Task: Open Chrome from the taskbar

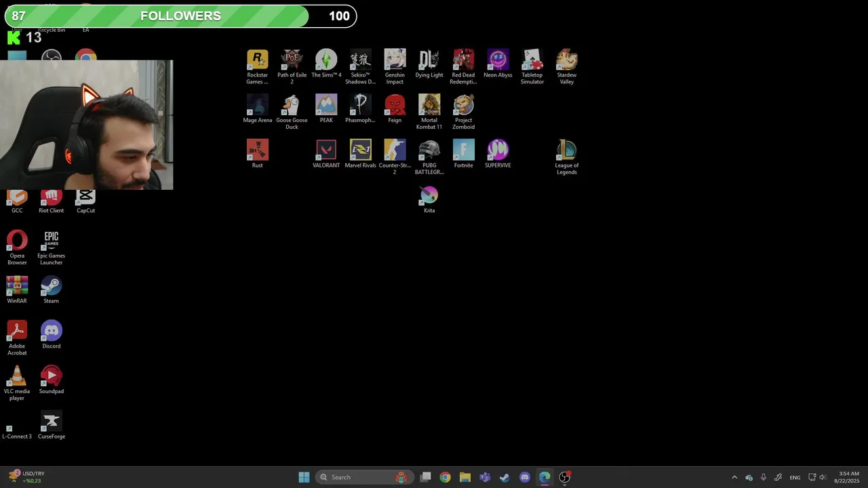Action: pos(445,477)
